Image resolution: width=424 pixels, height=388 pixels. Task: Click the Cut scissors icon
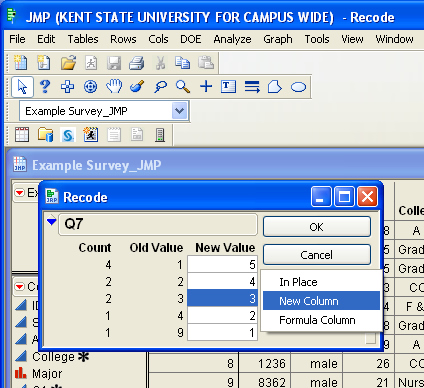[x=160, y=63]
